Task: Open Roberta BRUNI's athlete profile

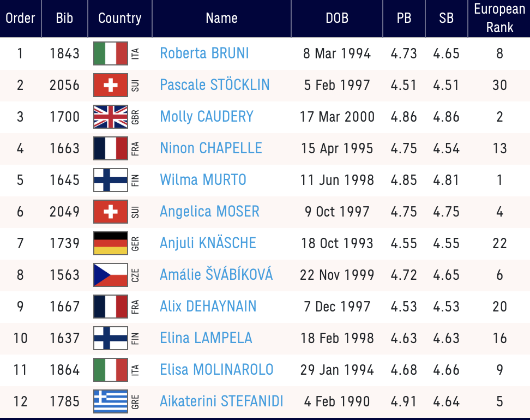Action: tap(204, 53)
